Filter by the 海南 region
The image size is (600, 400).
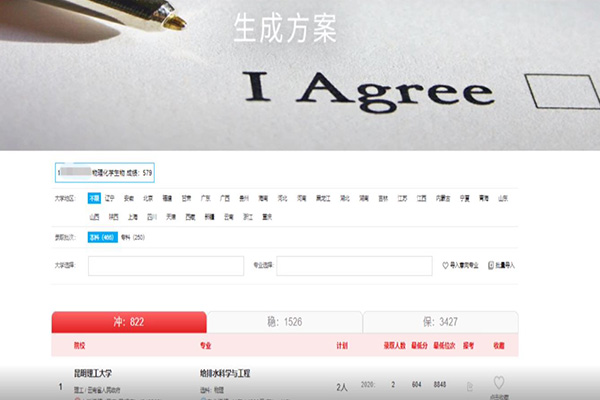click(263, 198)
